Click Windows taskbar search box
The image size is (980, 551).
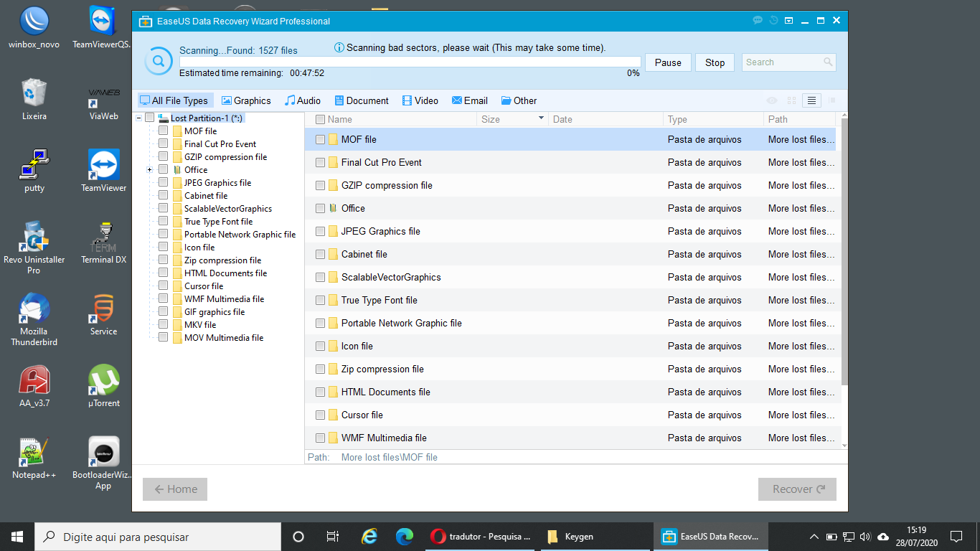tap(158, 537)
